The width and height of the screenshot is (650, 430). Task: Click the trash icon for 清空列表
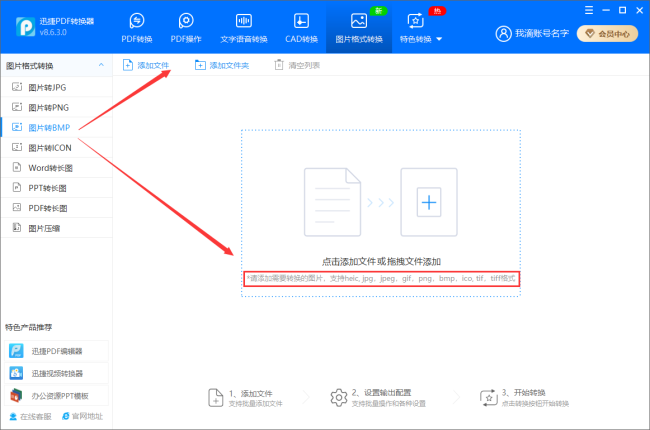click(279, 65)
